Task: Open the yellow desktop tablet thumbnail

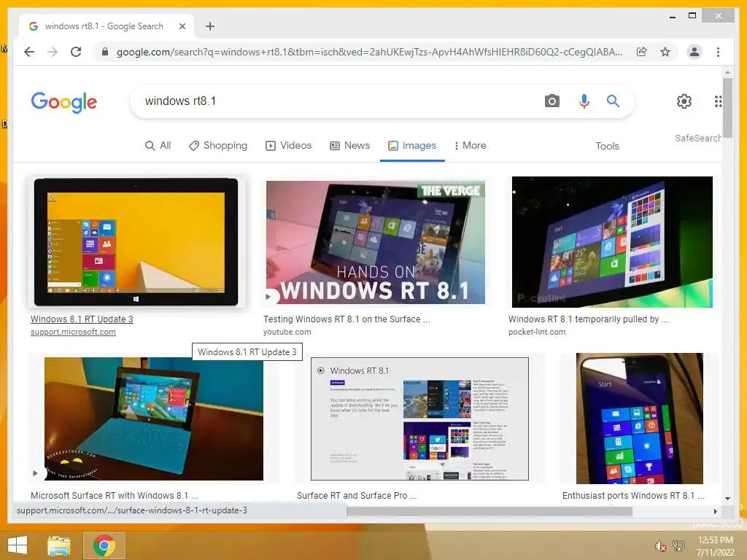Action: [x=136, y=242]
